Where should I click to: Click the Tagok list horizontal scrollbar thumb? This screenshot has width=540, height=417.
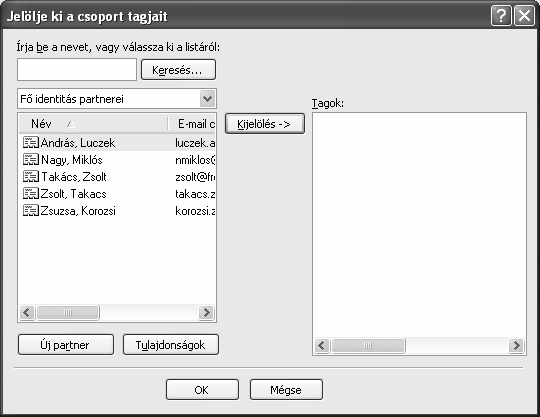pyautogui.click(x=368, y=345)
